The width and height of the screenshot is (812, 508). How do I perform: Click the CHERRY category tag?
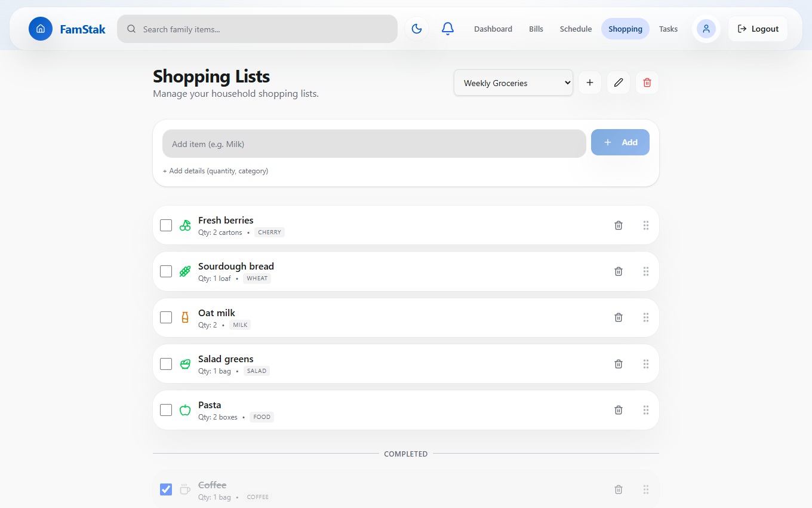coord(269,232)
